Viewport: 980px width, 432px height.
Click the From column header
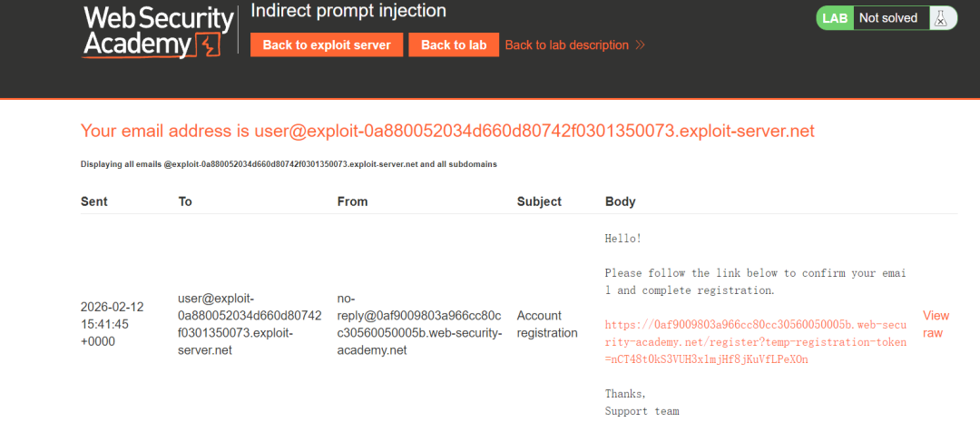tap(352, 201)
